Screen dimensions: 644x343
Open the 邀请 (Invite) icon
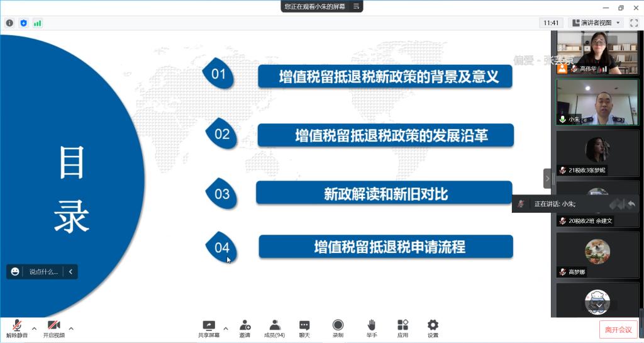(x=245, y=328)
